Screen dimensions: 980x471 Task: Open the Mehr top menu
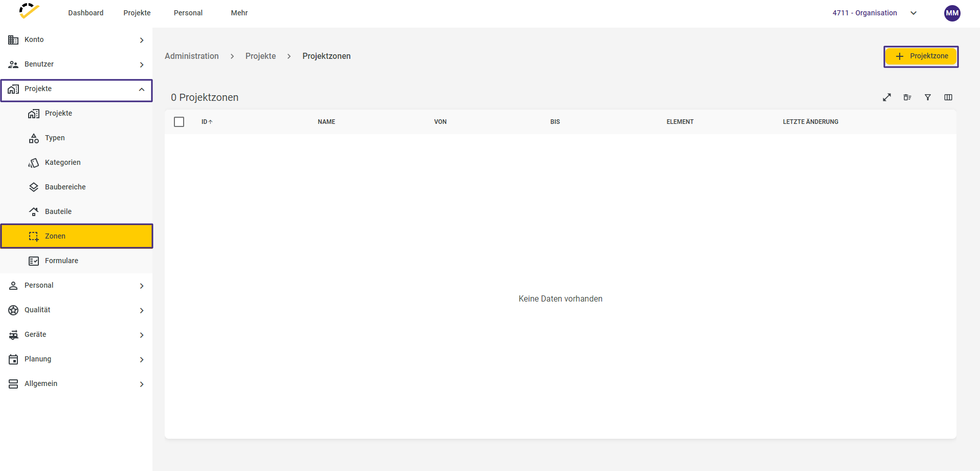239,13
